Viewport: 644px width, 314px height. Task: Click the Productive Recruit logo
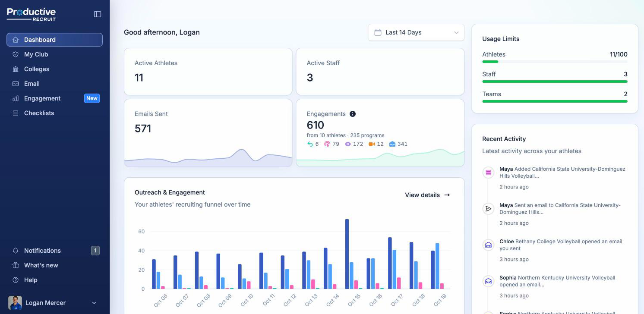pos(32,14)
